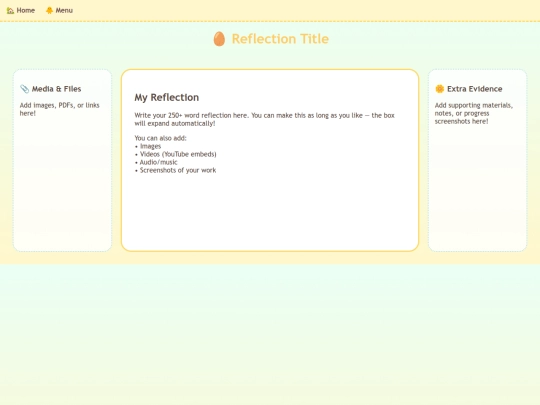Click the 'Images' bullet item
Screen dimensions: 540x405
tap(148, 146)
